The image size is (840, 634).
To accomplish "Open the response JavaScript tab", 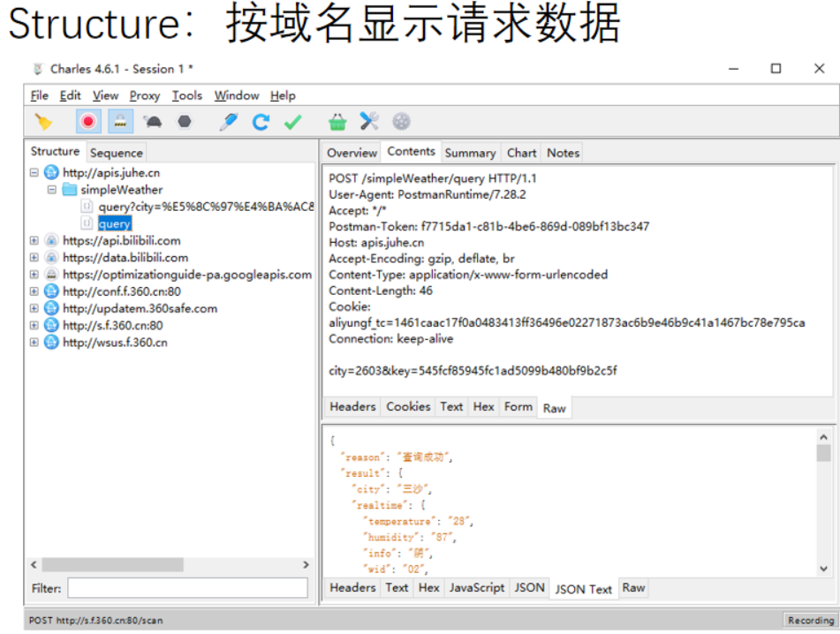I will (x=477, y=588).
